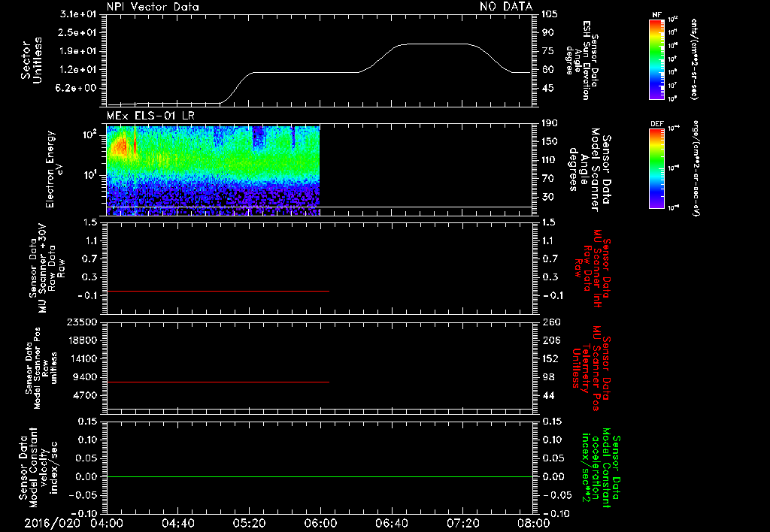Click the '07:20' time tick label
This screenshot has height=532, width=770.
(x=463, y=523)
